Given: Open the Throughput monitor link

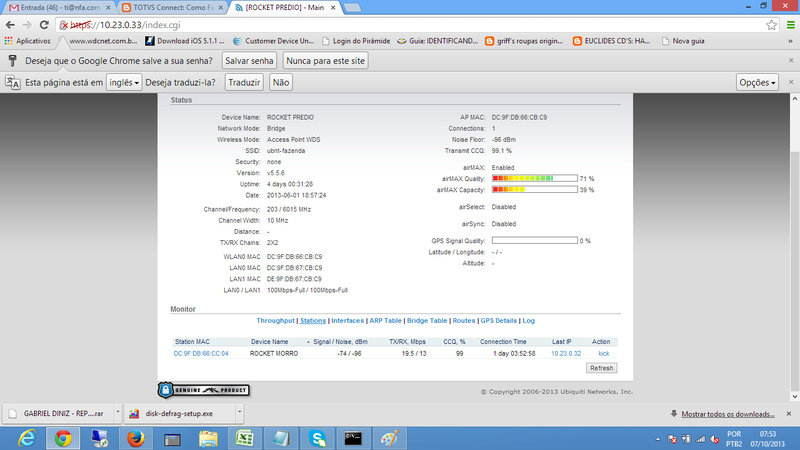Looking at the screenshot, I should pos(276,320).
